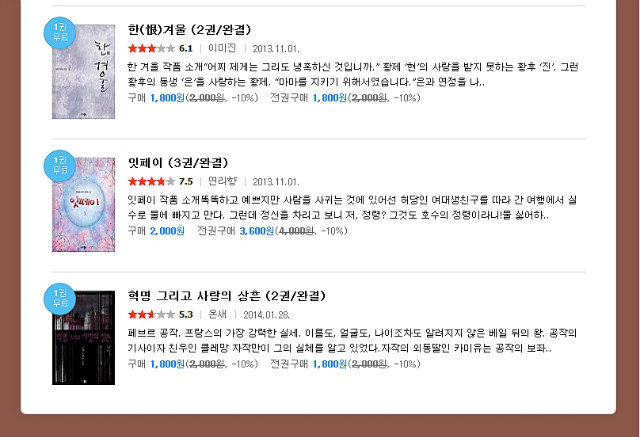Open the 잇페이 book cover thumbnail
Image resolution: width=640 pixels, height=437 pixels.
(83, 204)
